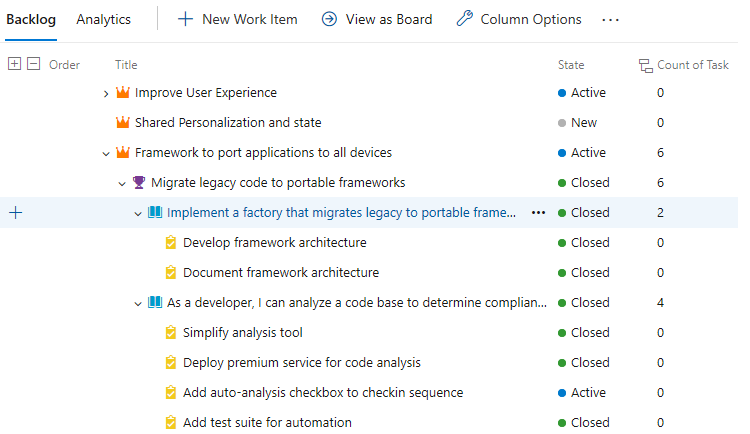Open Migrate legacy code to portable frameworks

coord(278,182)
